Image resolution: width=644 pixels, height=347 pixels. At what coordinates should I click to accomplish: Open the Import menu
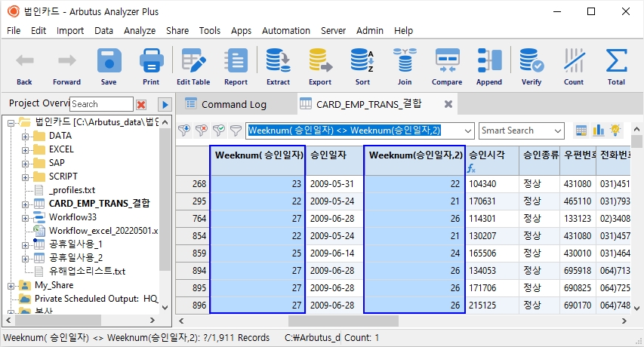69,31
